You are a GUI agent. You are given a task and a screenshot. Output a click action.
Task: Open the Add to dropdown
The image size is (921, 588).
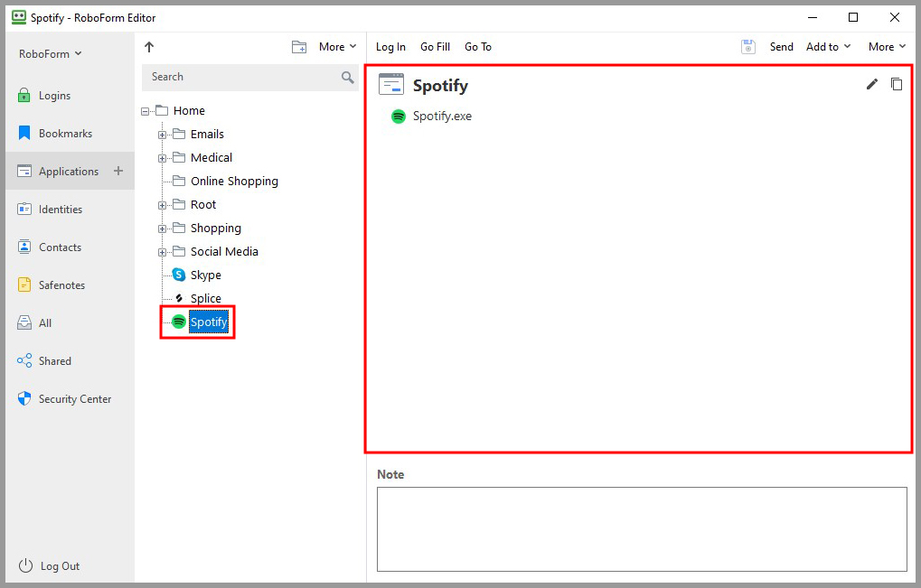[828, 47]
